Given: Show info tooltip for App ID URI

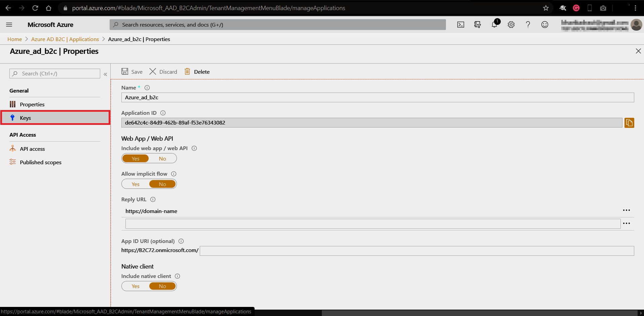Looking at the screenshot, I should [181, 241].
